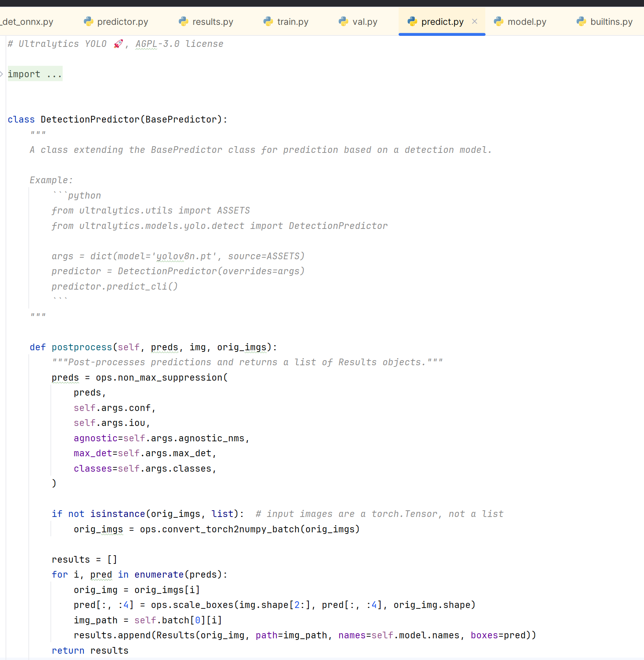Click 'DetectionPredictor(overrides=args)' in the docstring
Viewport: 644px width, 660px height.
pyautogui.click(x=211, y=271)
